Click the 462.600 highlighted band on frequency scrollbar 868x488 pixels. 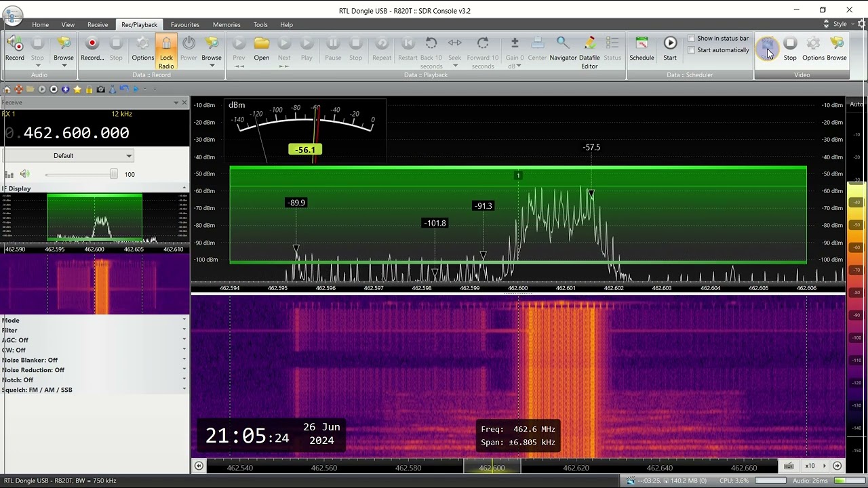coord(492,467)
